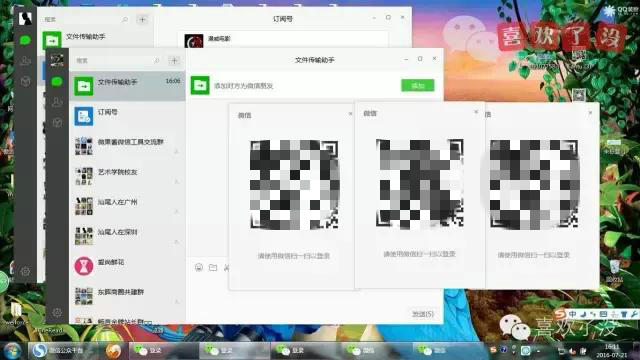Click orange browser icon on taskbar
This screenshot has width=640, height=360.
(113, 350)
